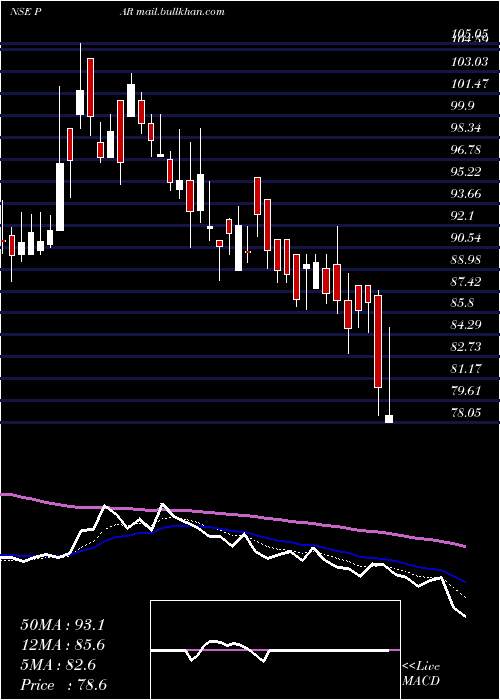Click the 103.03 price axis label
The image size is (500, 700).
tap(470, 62)
